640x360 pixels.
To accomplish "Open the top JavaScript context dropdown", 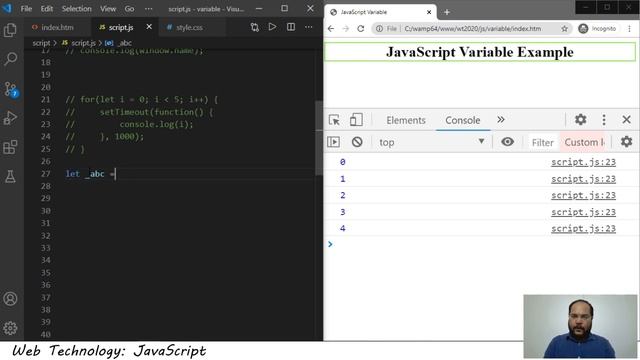I will click(x=432, y=142).
